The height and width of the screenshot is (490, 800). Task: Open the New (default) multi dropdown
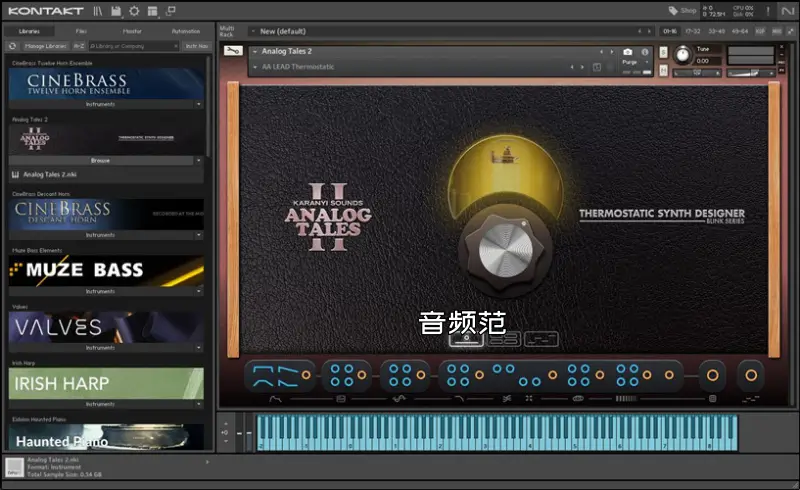click(x=253, y=31)
